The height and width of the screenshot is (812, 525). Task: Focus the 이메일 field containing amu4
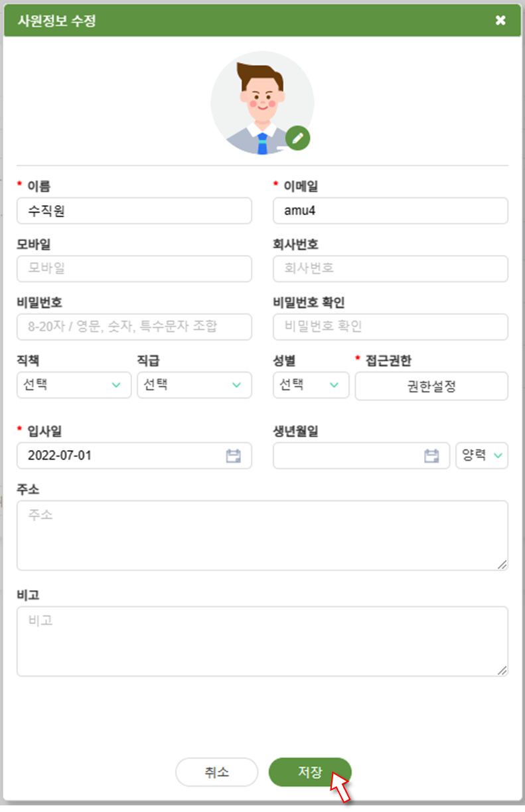tap(390, 210)
